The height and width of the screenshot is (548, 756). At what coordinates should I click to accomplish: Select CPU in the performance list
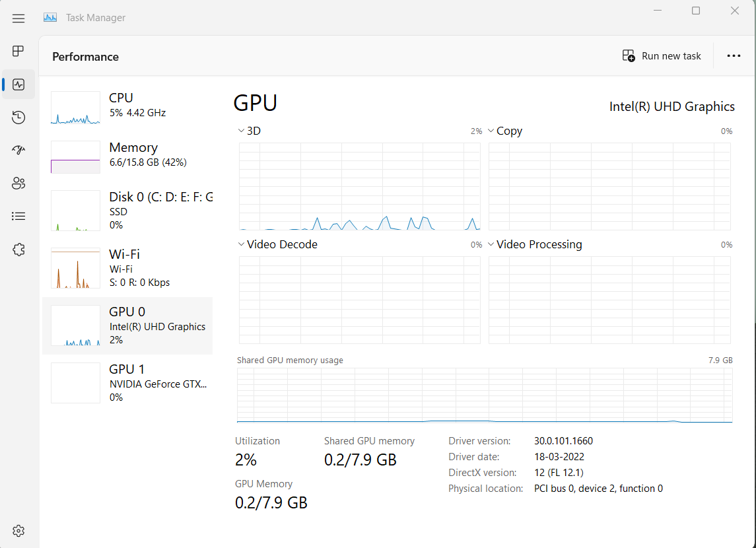click(128, 107)
